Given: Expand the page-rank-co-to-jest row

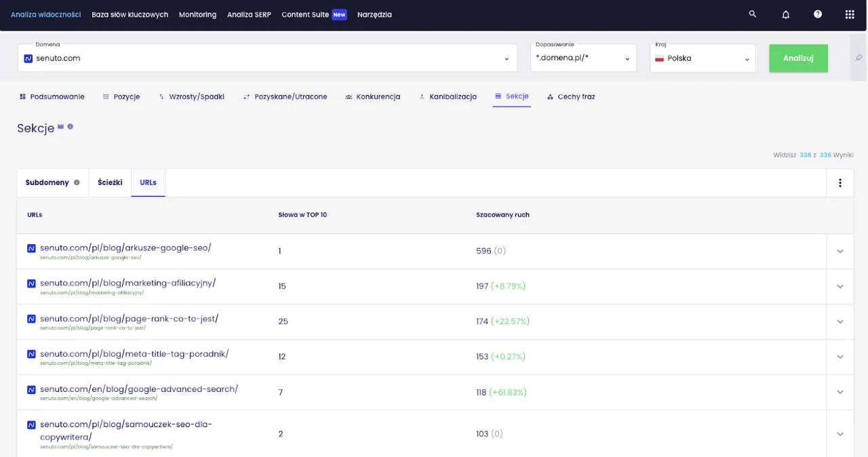Looking at the screenshot, I should coord(840,321).
